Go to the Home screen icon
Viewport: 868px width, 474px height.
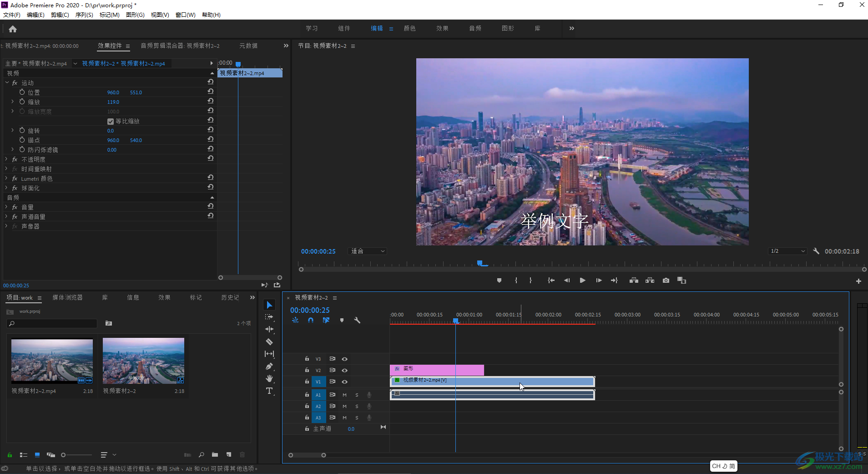click(x=13, y=29)
